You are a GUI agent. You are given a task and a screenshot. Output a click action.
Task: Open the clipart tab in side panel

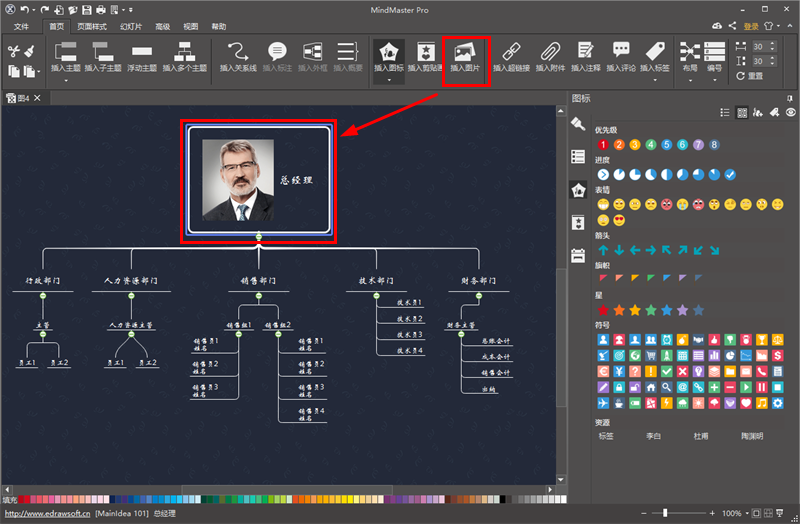click(x=578, y=223)
